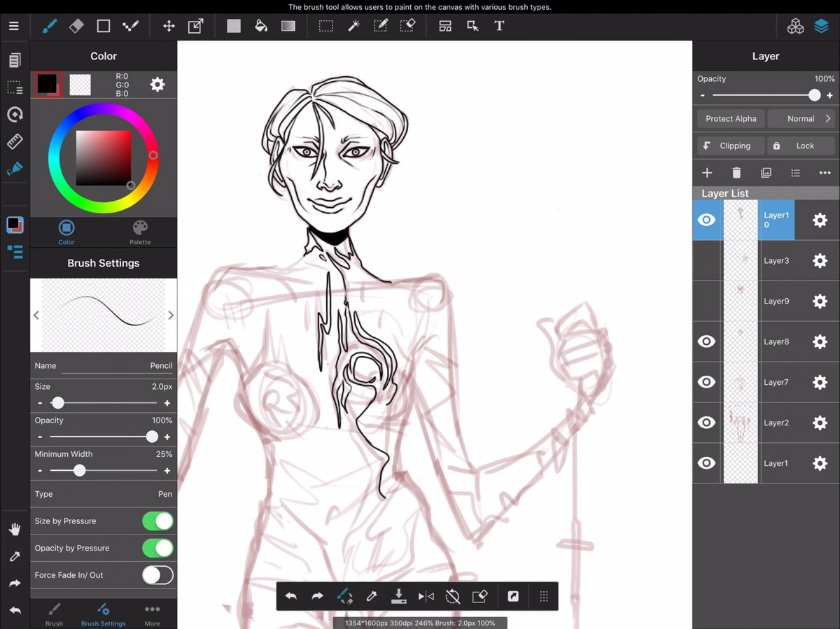Hide Layer1 using its eye icon

click(707, 463)
